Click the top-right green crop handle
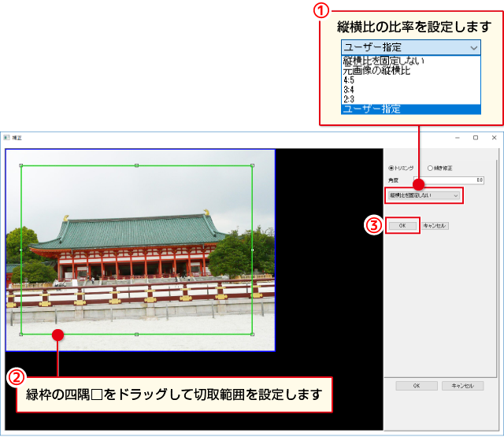Screen dimensions: 504x437 pyautogui.click(x=252, y=165)
